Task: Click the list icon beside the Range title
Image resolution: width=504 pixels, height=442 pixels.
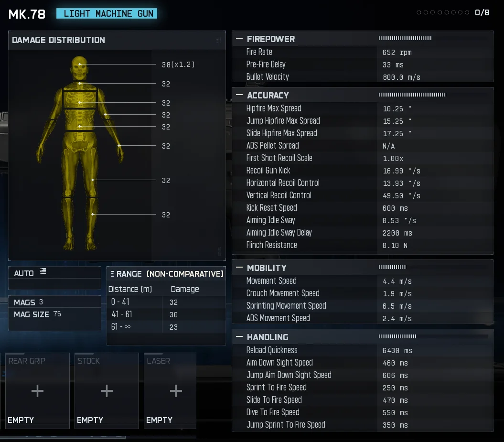Action: point(112,274)
